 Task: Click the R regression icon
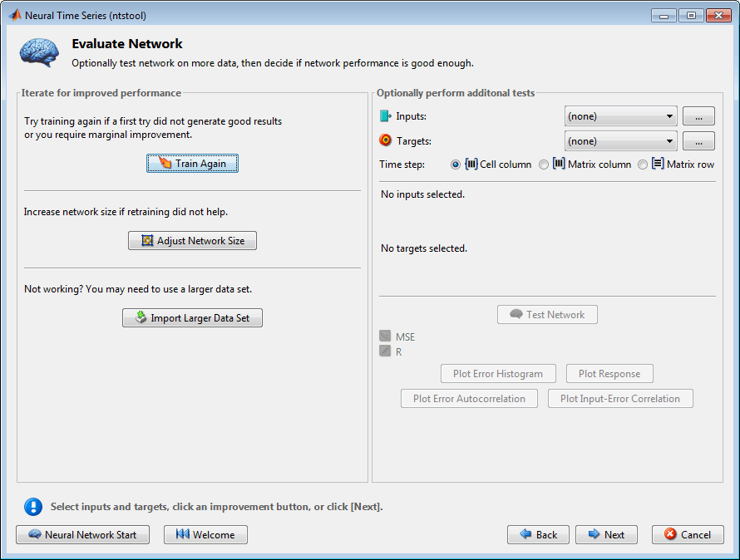[x=385, y=351]
